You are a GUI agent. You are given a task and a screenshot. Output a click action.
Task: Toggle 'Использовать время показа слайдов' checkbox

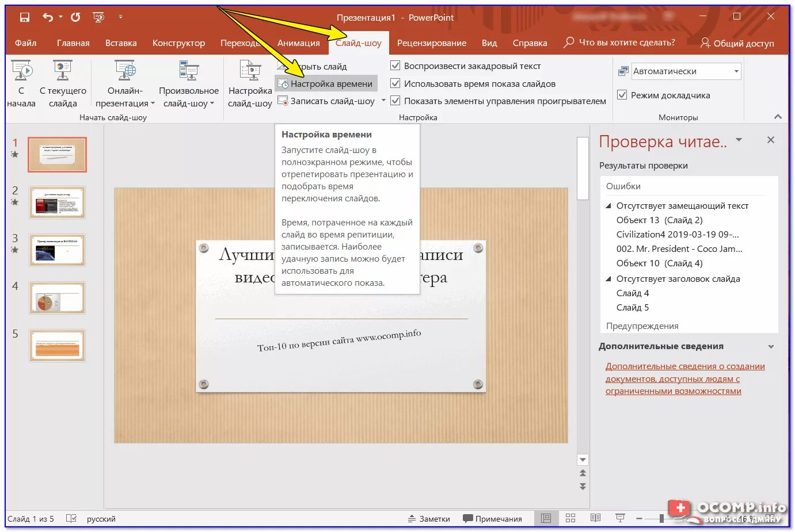tap(395, 83)
